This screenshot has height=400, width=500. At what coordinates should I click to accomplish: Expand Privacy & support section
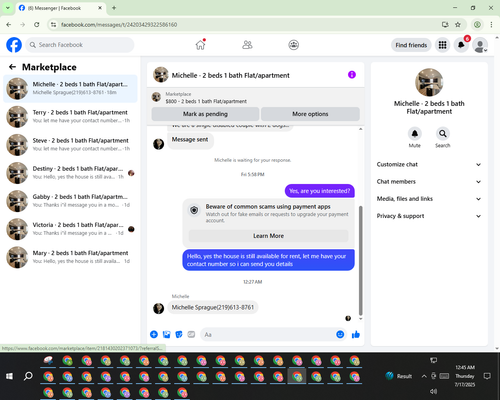(429, 216)
